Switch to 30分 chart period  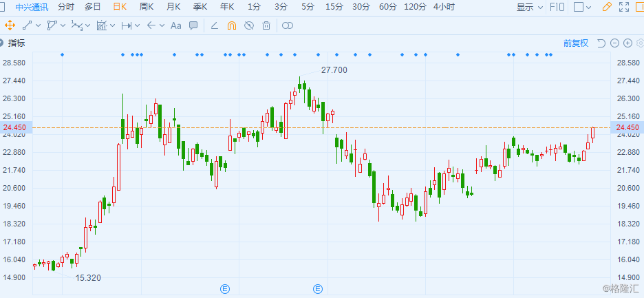(x=361, y=7)
